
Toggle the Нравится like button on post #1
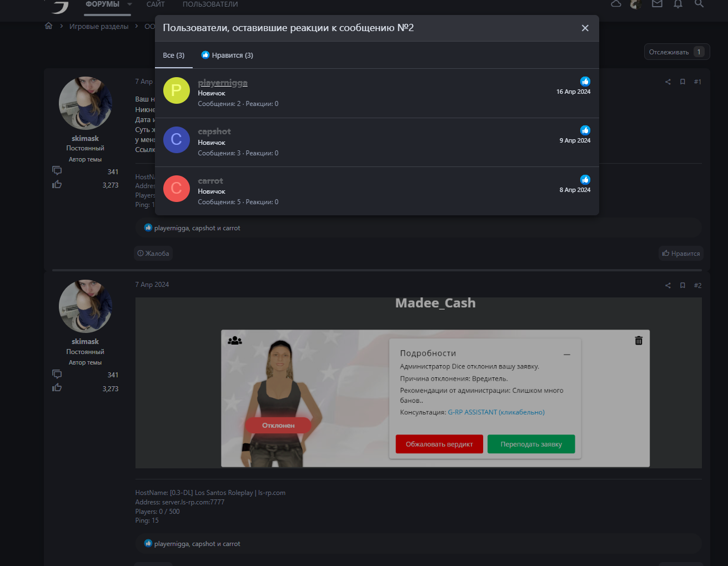coord(681,254)
